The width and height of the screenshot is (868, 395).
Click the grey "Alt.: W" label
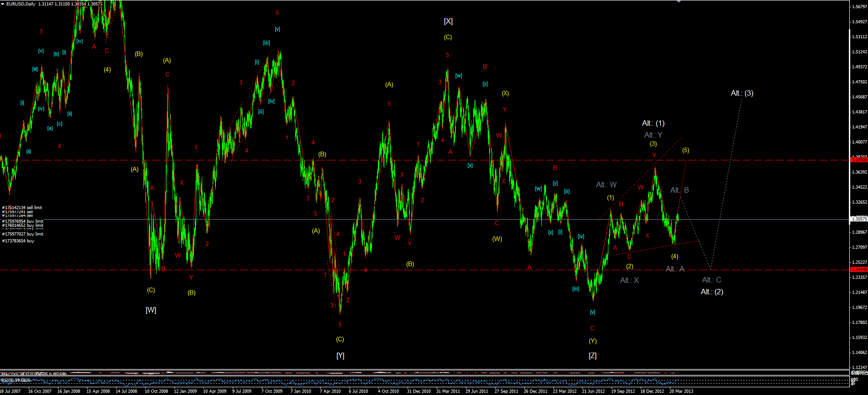pos(606,185)
